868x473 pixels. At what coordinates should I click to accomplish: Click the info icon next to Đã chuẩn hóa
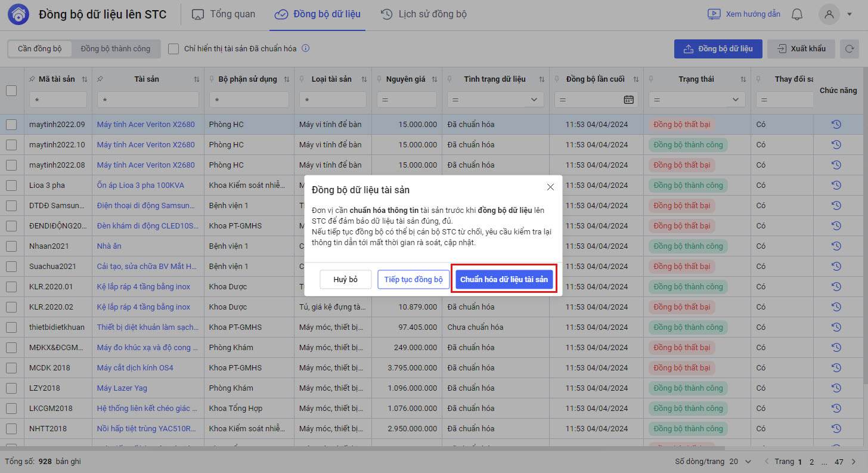point(306,49)
